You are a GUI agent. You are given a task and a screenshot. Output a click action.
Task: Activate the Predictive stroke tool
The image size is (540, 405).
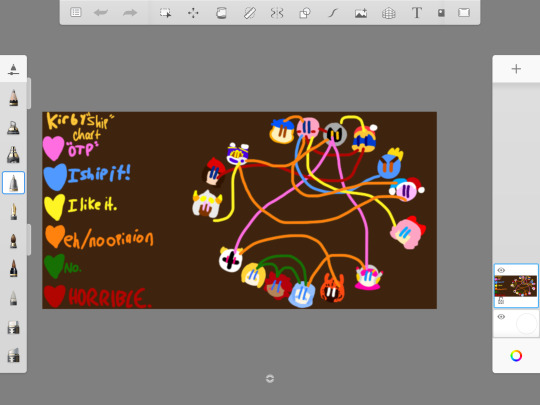click(332, 13)
